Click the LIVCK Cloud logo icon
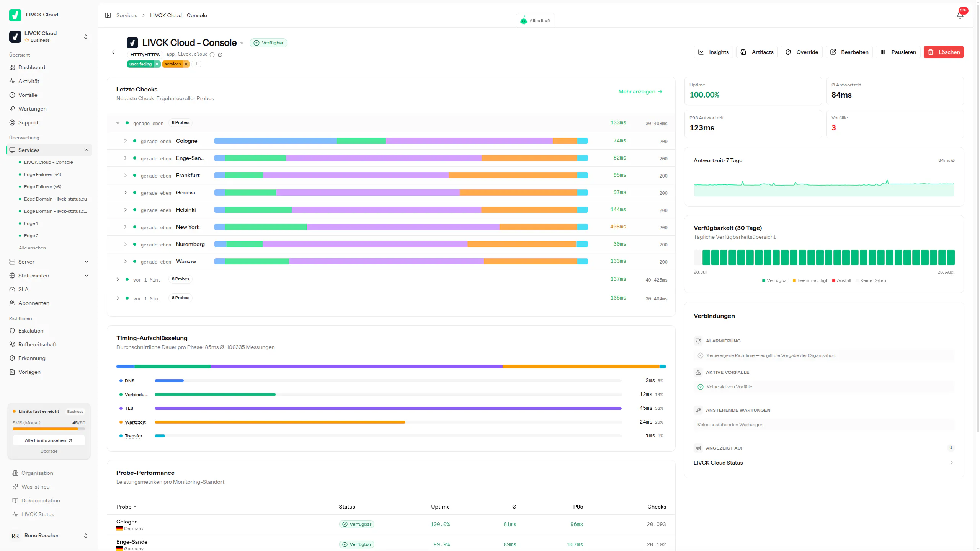The width and height of the screenshot is (980, 551). click(15, 15)
